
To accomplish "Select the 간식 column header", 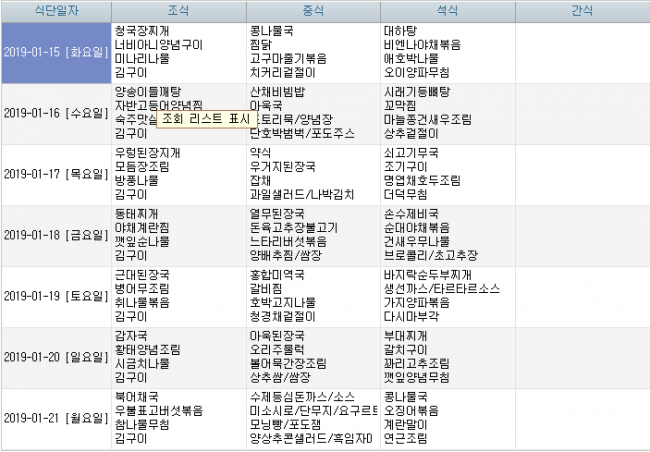I will 580,10.
